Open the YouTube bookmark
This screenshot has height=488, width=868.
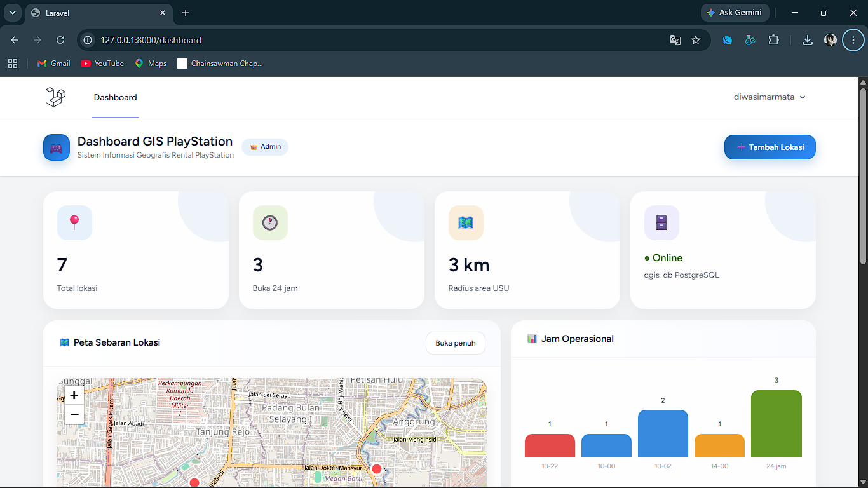(x=102, y=64)
